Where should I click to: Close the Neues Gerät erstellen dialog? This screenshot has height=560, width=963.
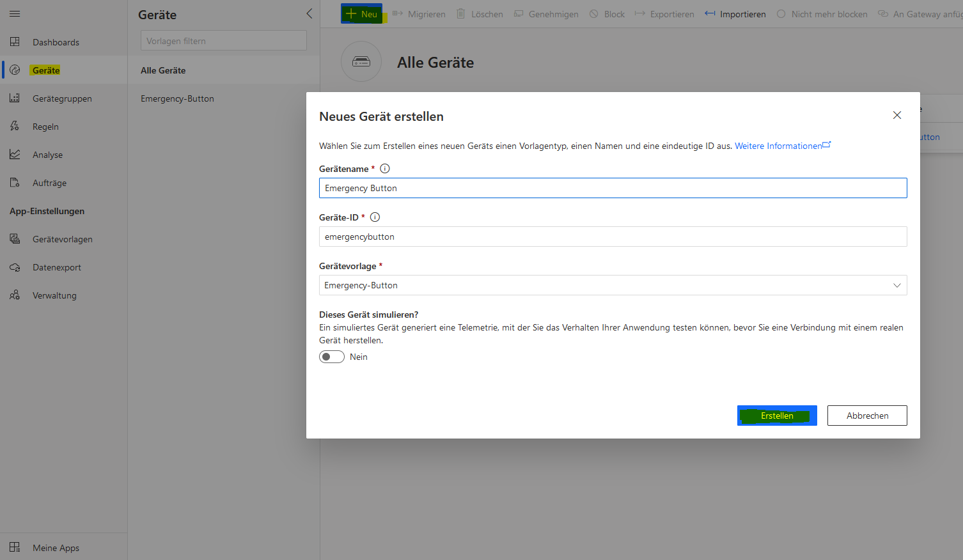point(897,115)
